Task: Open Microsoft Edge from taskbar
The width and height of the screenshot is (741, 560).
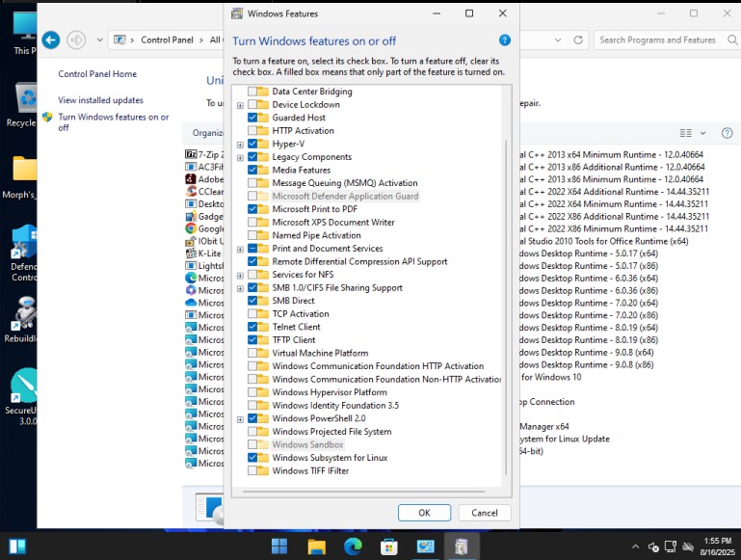Action: point(353,547)
